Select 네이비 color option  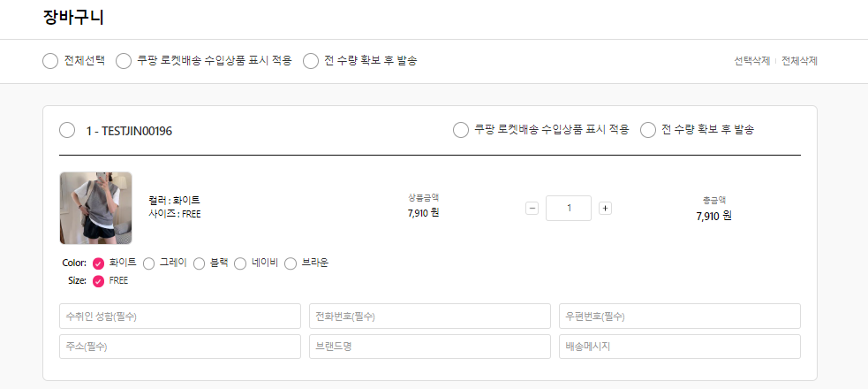pos(241,263)
